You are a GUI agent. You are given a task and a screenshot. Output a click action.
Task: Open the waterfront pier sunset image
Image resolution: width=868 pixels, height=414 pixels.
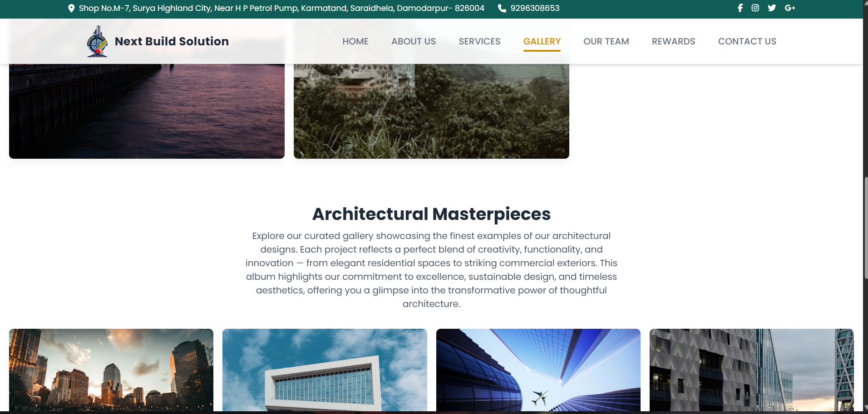147,111
